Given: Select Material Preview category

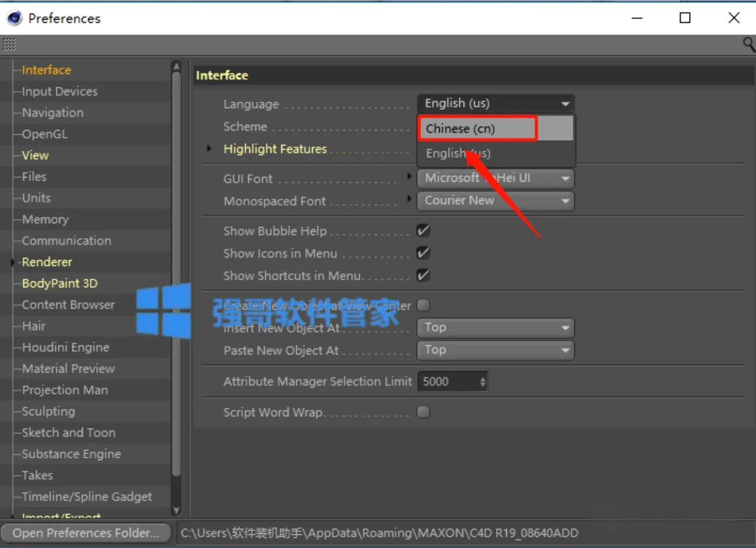Looking at the screenshot, I should [x=68, y=369].
